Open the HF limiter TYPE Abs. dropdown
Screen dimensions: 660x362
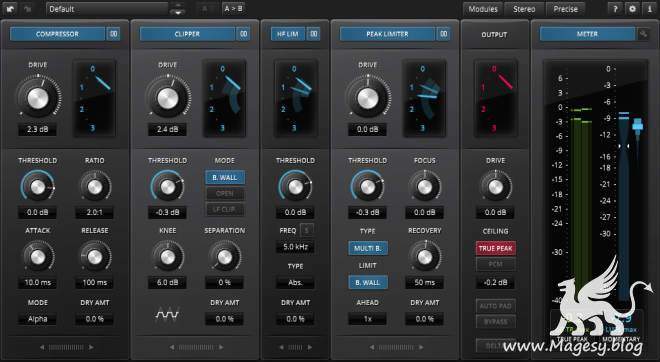pyautogui.click(x=295, y=282)
